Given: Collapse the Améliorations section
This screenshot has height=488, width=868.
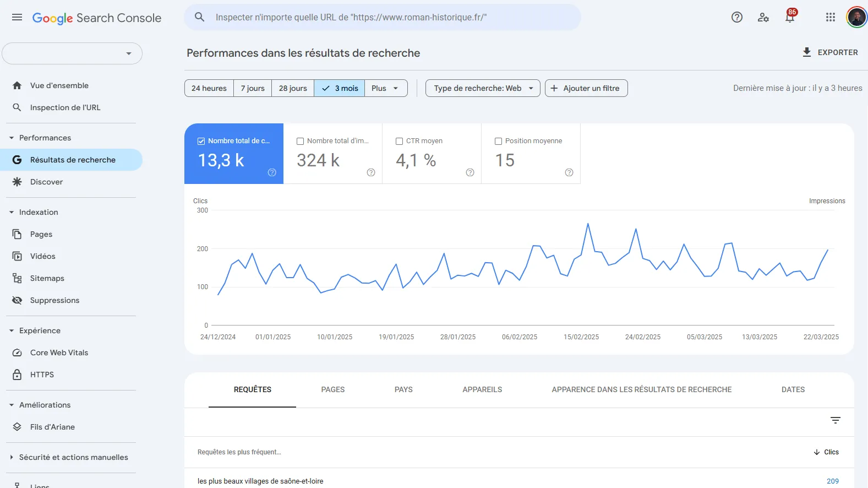Looking at the screenshot, I should [12, 405].
